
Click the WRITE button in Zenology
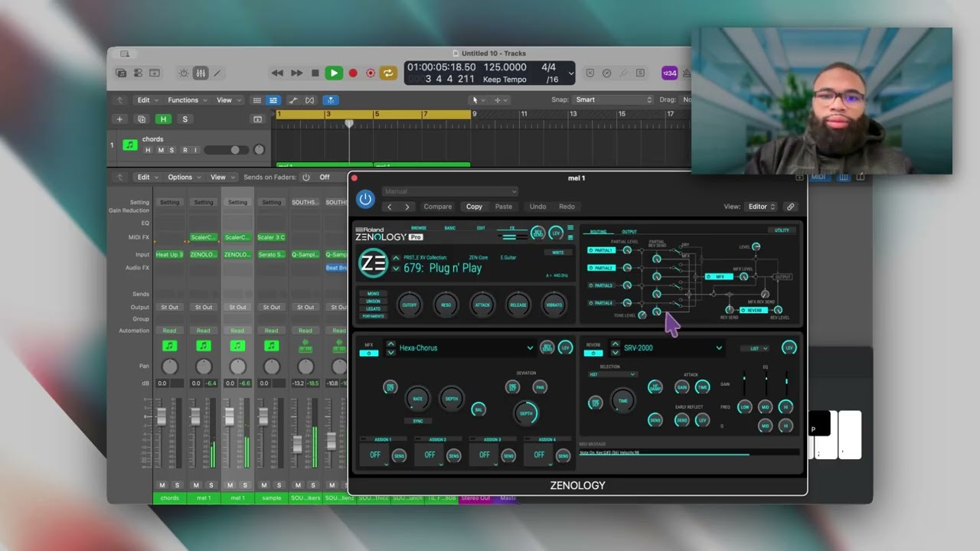coord(558,253)
